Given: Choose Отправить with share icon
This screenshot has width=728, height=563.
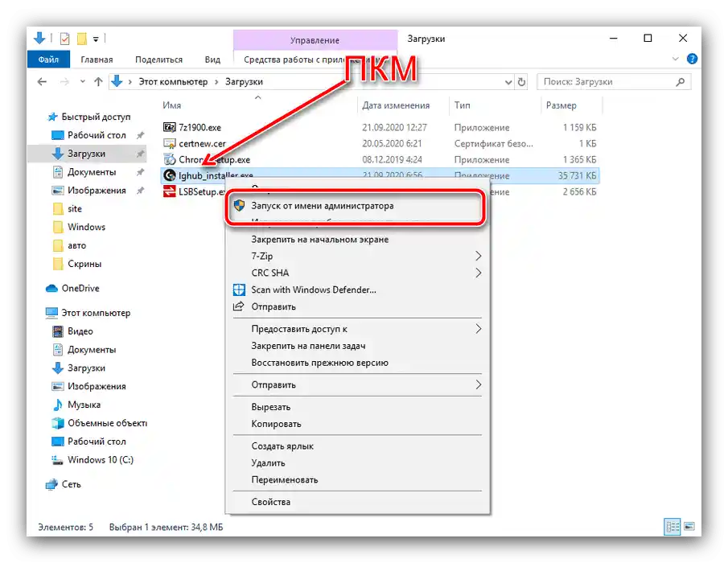Looking at the screenshot, I should (x=356, y=306).
